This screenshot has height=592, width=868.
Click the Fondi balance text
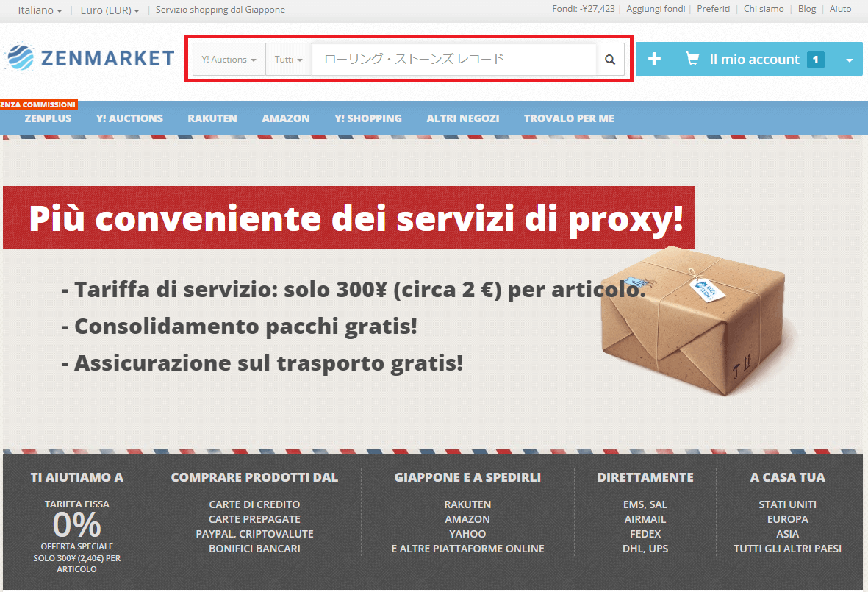click(x=583, y=9)
